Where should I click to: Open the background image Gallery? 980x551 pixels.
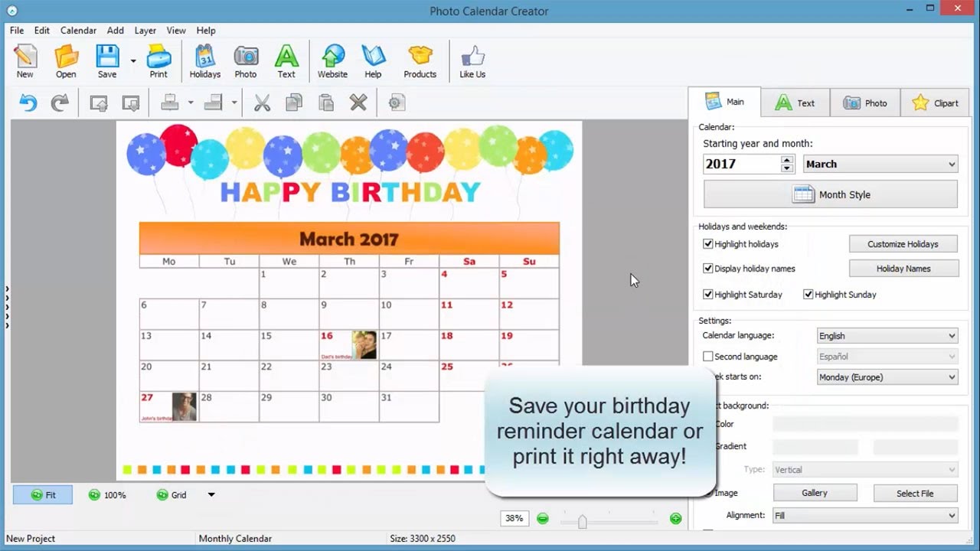tap(815, 494)
